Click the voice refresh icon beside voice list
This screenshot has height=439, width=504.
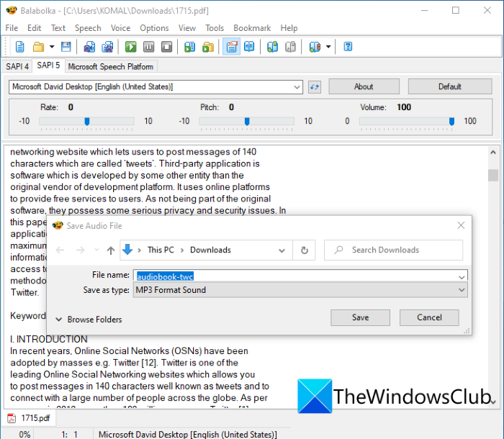314,87
